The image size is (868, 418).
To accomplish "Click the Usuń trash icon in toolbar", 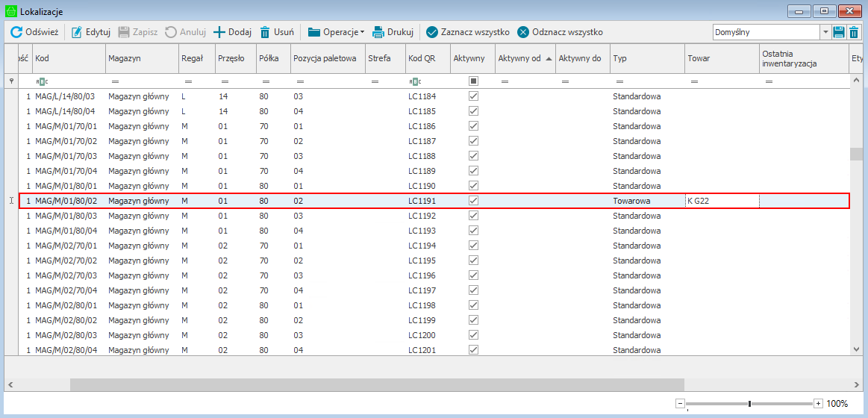I will click(x=265, y=32).
